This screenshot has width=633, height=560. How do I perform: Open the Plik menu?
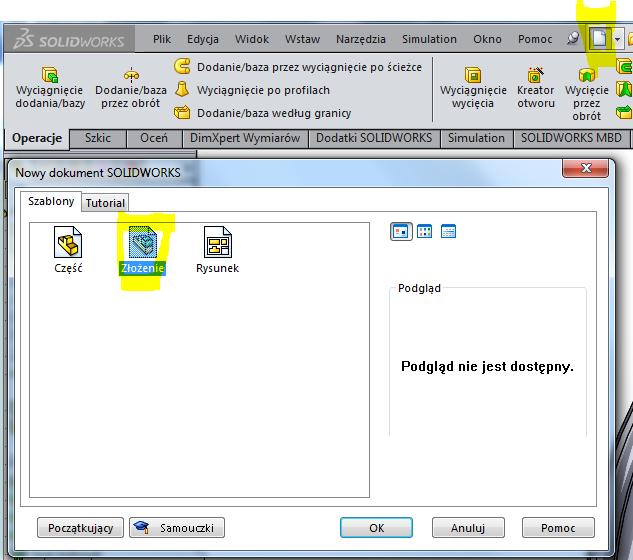coord(162,39)
